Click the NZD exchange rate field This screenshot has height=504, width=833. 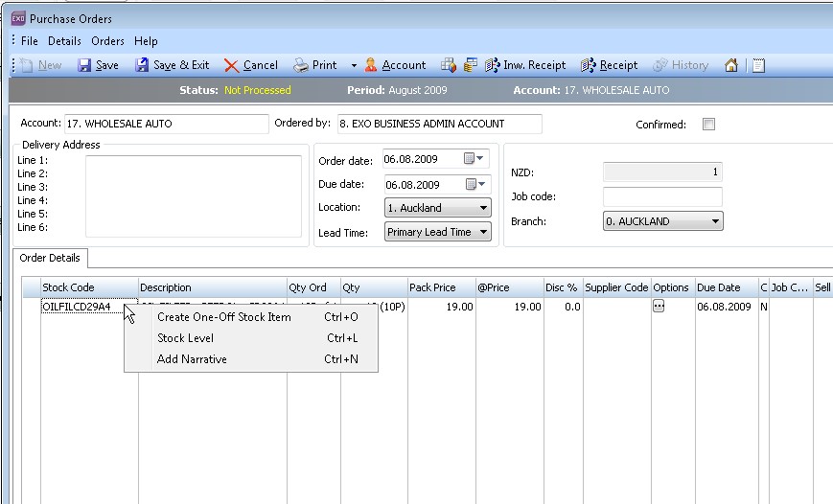(x=662, y=172)
